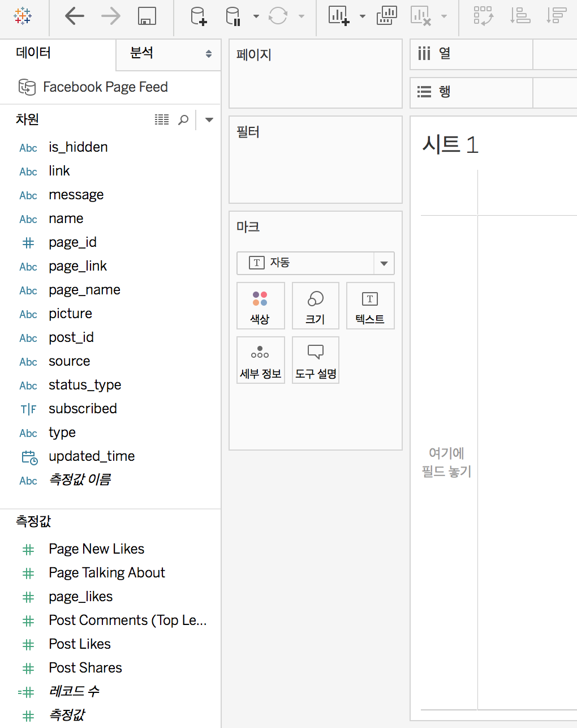Screen dimensions: 577x728
Task: Select the Facebook Page Feed data source
Action: (94, 87)
